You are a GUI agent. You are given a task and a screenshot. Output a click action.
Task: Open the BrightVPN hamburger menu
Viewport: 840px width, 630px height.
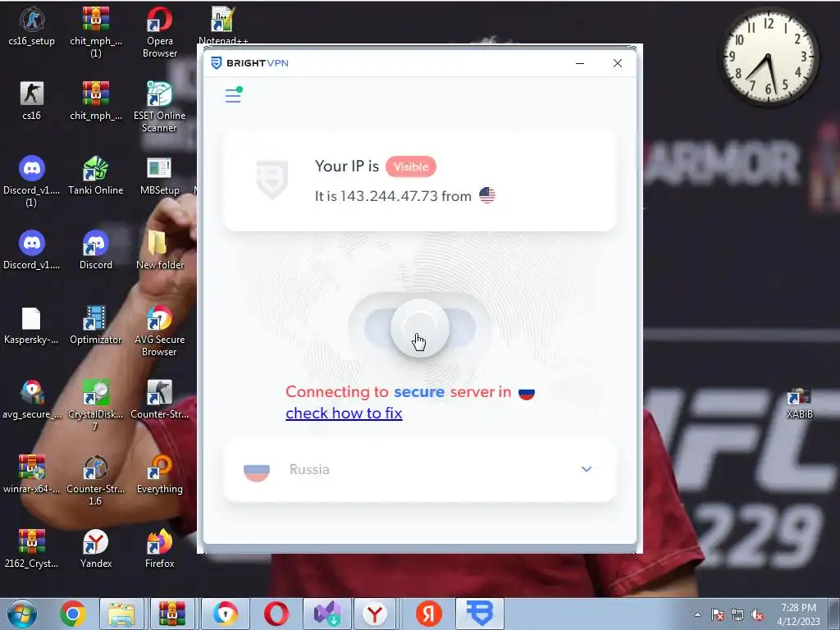coord(233,95)
